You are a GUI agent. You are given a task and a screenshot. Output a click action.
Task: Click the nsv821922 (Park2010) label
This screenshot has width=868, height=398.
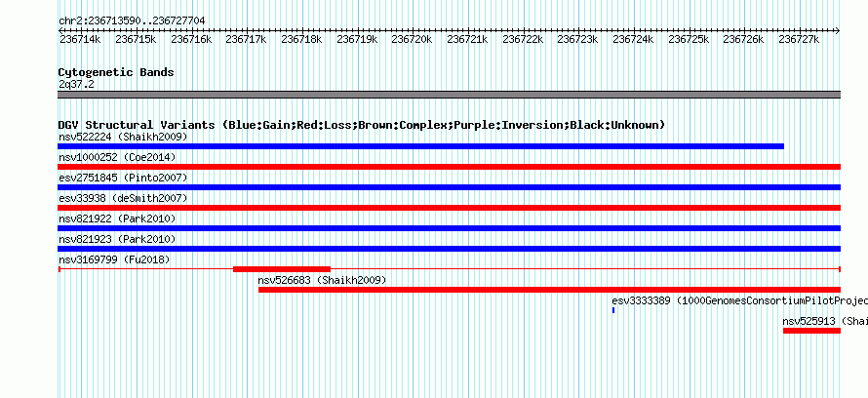pyautogui.click(x=117, y=219)
